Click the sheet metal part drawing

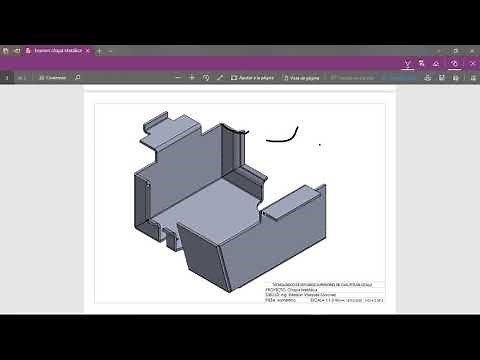229,202
